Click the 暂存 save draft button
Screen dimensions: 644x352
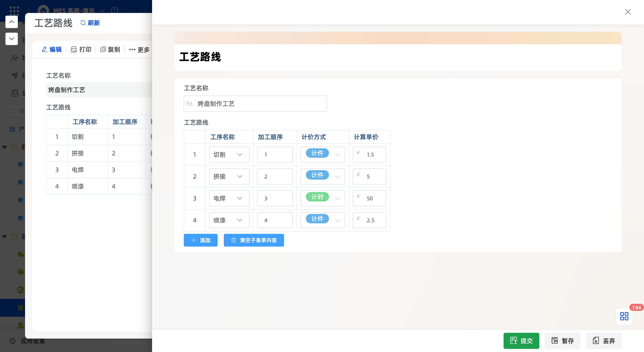[562, 341]
